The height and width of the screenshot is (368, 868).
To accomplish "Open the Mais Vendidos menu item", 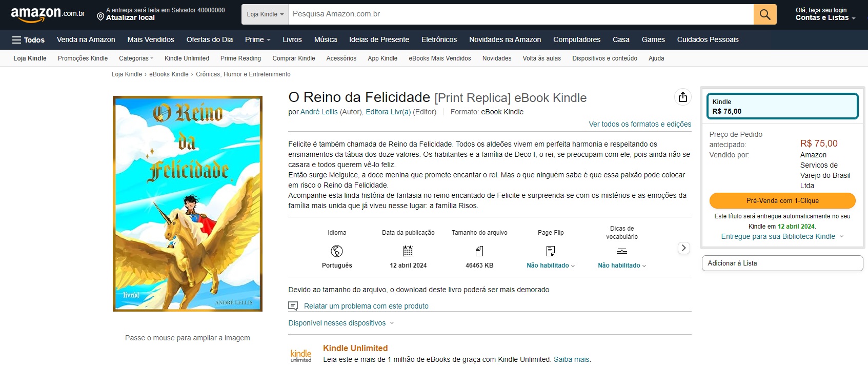I will point(151,39).
